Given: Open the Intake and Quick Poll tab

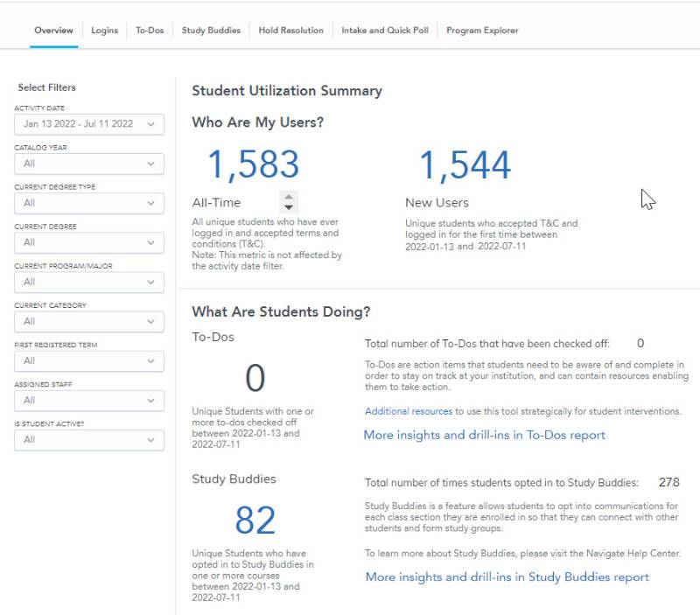Looking at the screenshot, I should (x=384, y=31).
